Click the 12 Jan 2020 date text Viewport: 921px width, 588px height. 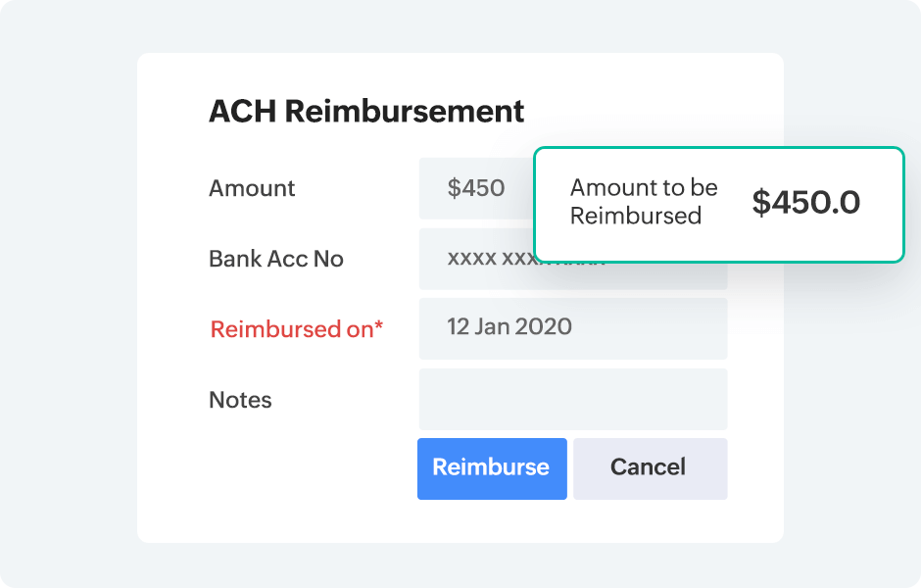pyautogui.click(x=509, y=326)
